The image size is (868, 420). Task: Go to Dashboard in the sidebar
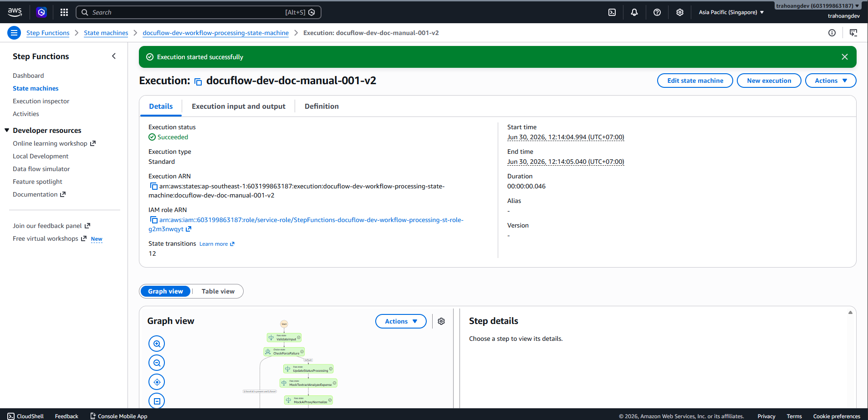(x=28, y=76)
